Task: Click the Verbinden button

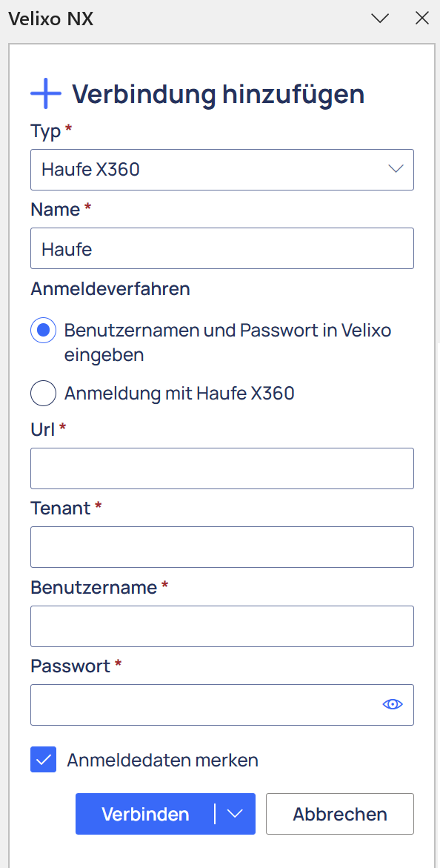Action: 146,814
